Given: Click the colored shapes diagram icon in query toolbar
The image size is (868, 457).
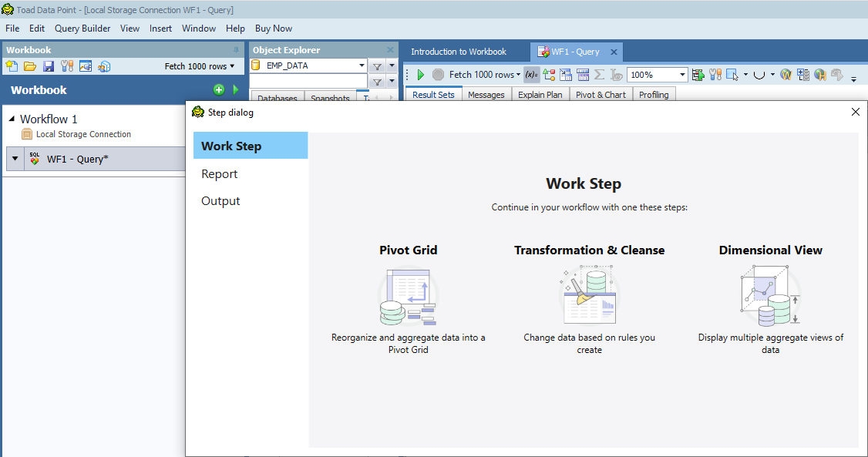Looking at the screenshot, I should tap(549, 75).
